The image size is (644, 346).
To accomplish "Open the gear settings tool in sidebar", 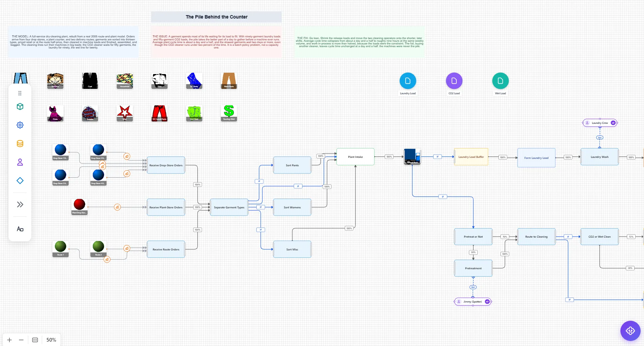I will [x=20, y=125].
